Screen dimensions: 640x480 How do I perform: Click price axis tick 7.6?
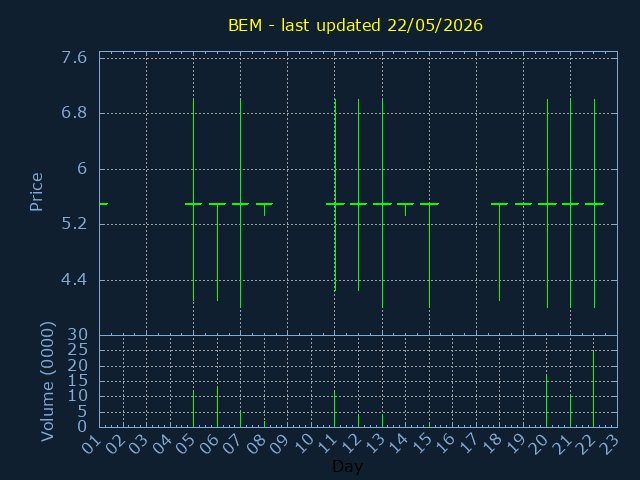click(74, 58)
